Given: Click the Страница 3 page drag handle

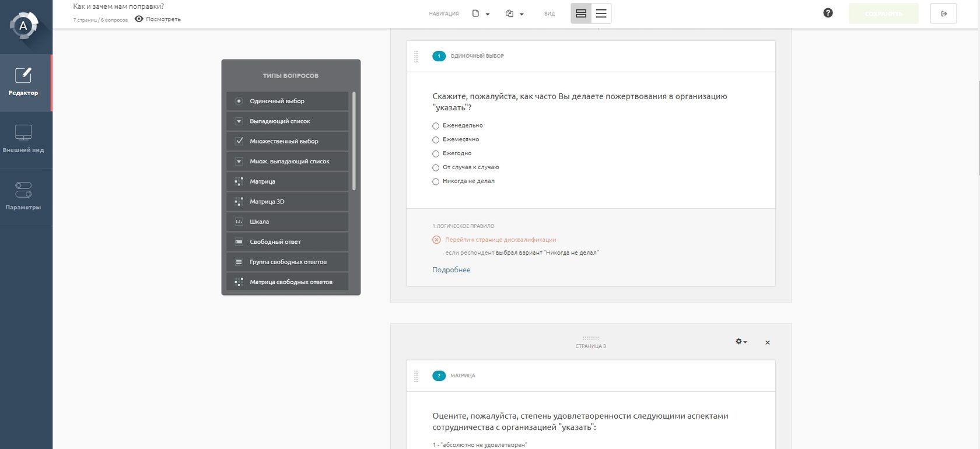Looking at the screenshot, I should click(590, 338).
